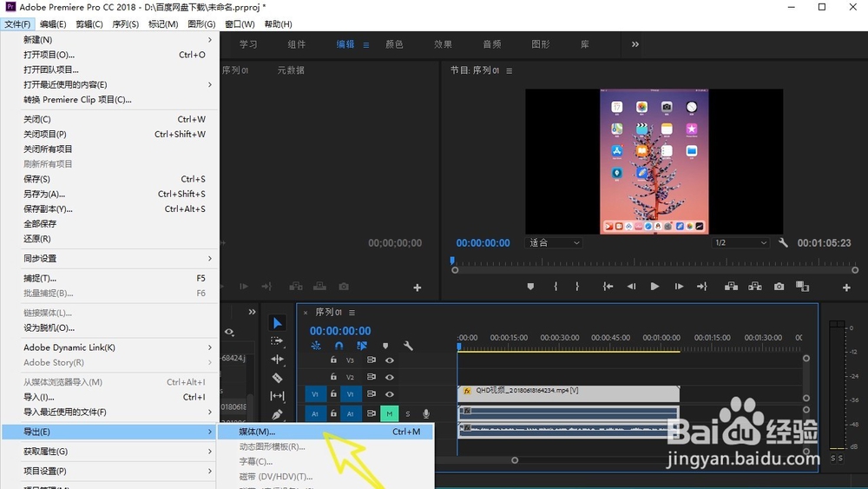This screenshot has height=489, width=868.
Task: Toggle V3 track output eye
Action: coord(390,360)
